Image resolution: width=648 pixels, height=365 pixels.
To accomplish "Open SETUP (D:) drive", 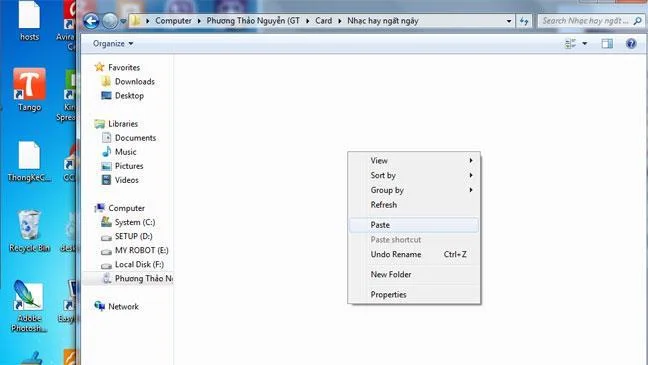I will click(x=133, y=236).
